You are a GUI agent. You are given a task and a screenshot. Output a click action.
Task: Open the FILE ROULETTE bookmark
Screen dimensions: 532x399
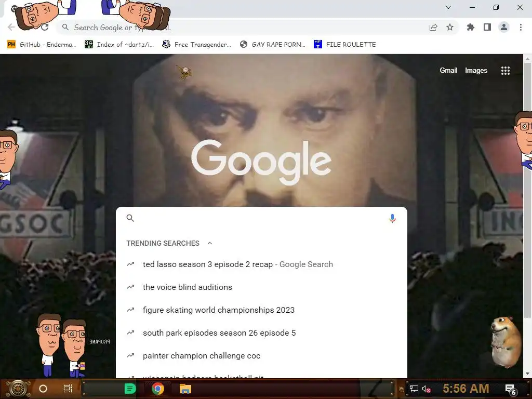tap(345, 45)
